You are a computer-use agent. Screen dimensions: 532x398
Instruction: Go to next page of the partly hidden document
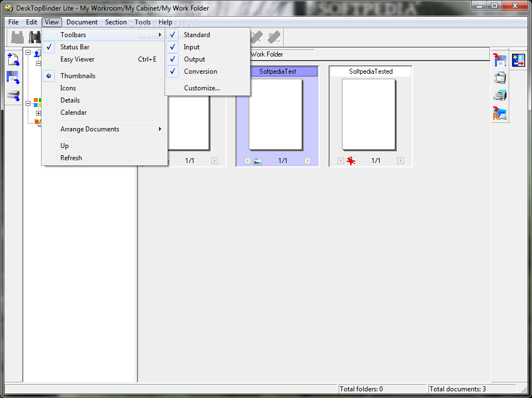[214, 161]
